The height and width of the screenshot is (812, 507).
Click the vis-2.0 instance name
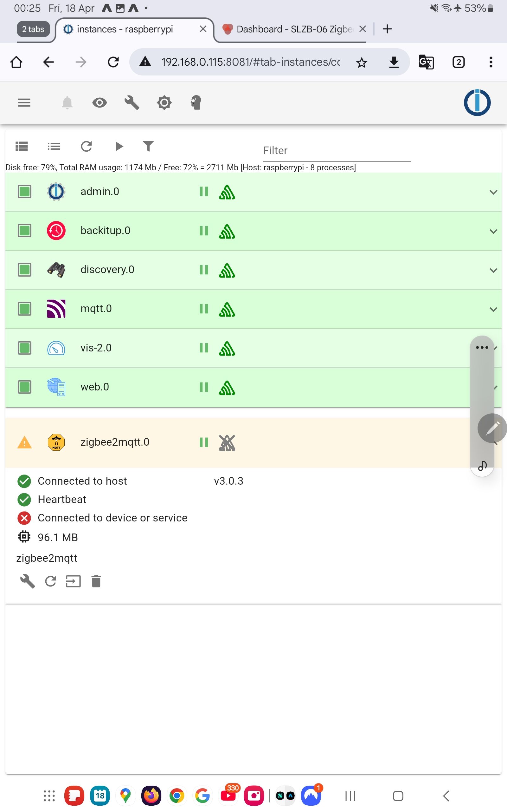(x=96, y=348)
